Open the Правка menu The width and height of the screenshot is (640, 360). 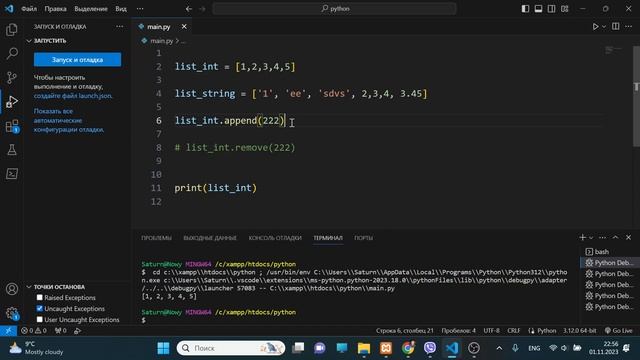(x=55, y=9)
